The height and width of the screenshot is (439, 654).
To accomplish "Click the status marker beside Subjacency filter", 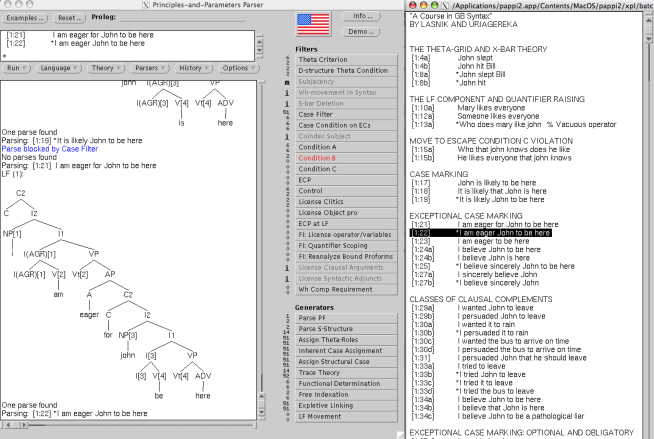I will pos(287,82).
